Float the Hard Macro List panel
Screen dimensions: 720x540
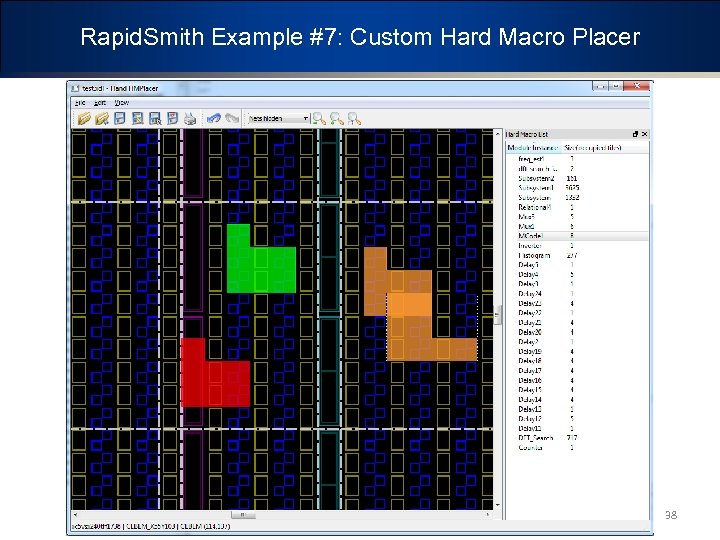635,134
